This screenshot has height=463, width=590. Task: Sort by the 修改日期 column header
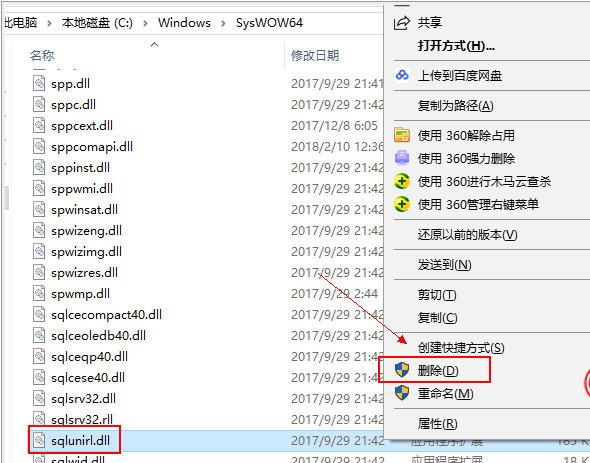coord(315,56)
